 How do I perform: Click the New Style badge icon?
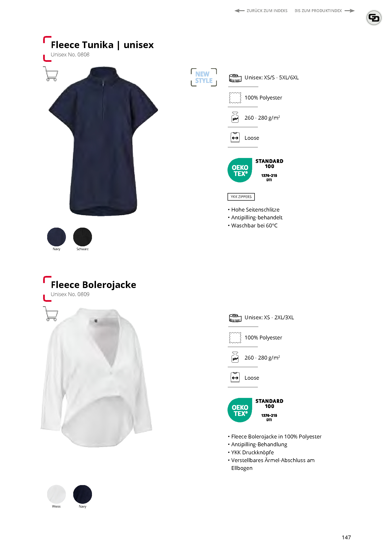204,77
